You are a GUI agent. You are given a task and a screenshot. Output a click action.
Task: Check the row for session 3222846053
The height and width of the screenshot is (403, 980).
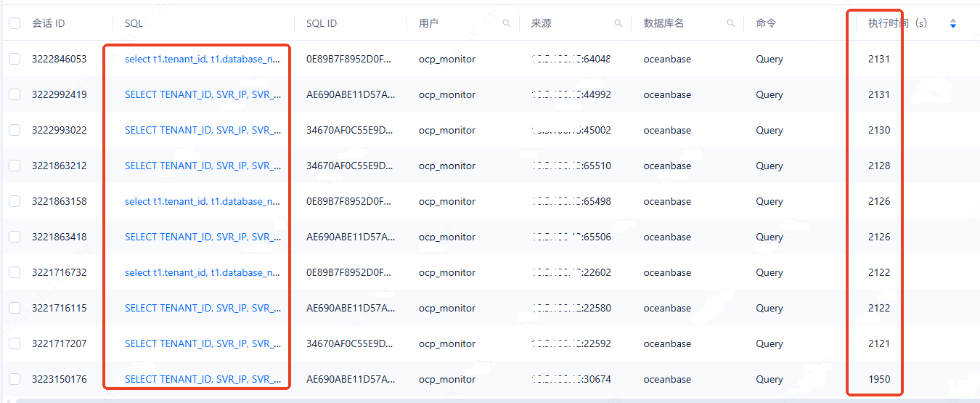[x=15, y=59]
